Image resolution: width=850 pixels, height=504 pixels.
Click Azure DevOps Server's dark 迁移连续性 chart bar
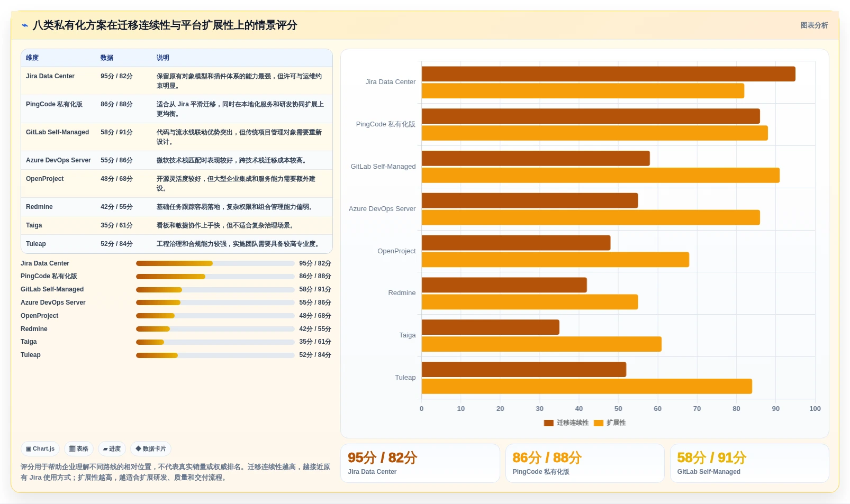point(530,200)
